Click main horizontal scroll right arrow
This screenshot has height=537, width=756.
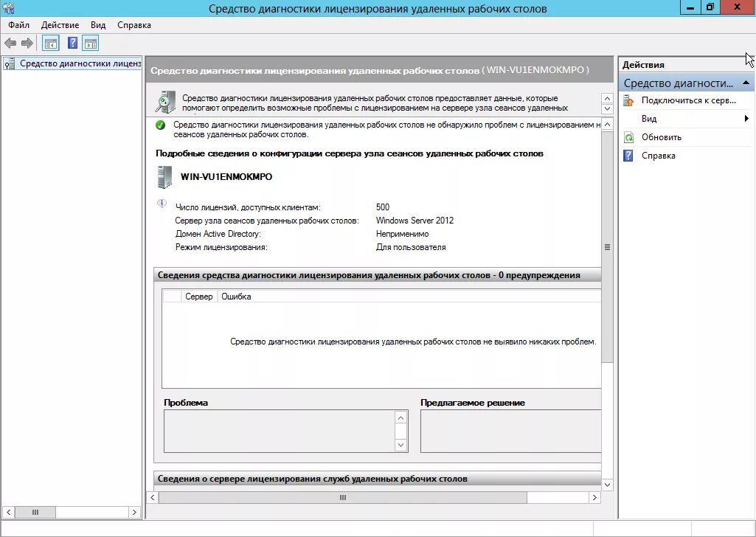[594, 497]
